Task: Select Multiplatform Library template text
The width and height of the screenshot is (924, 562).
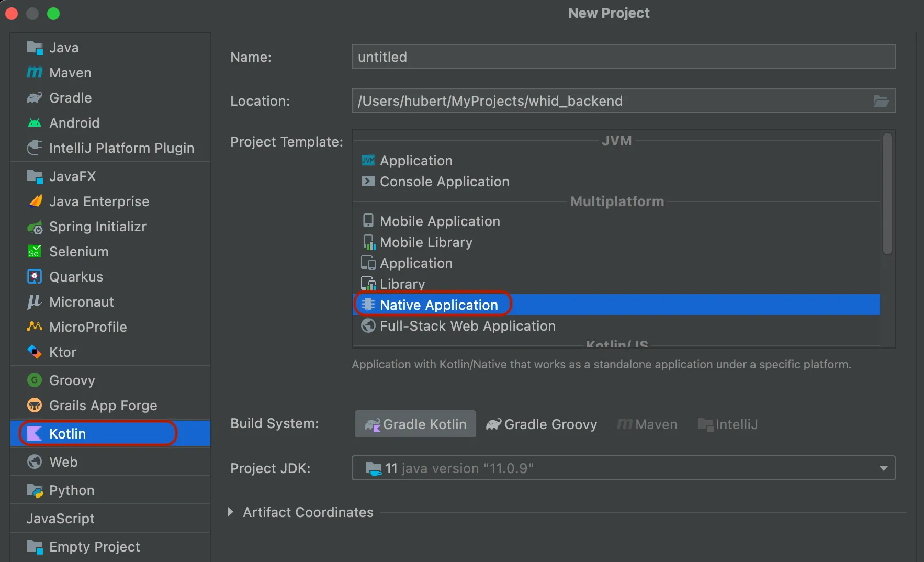Action: (x=402, y=284)
